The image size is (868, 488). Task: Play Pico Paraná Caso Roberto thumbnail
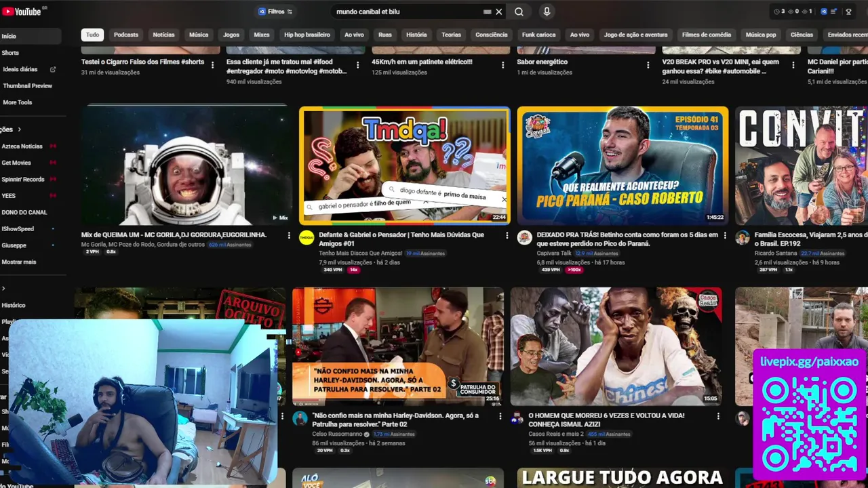623,165
